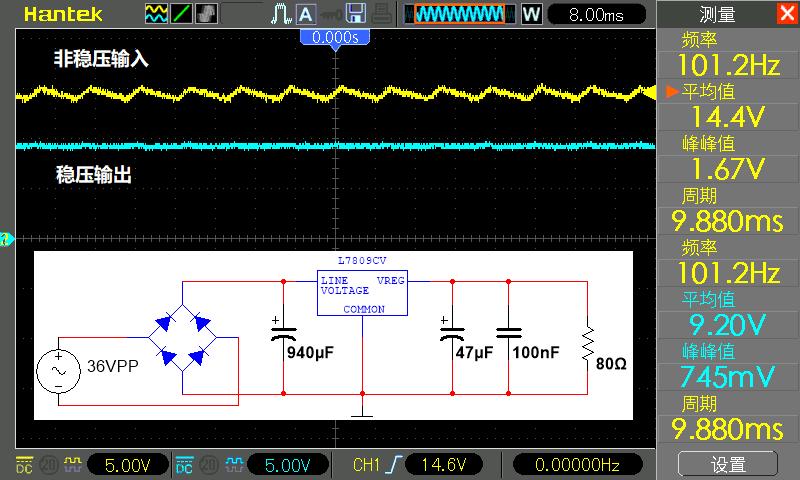Click the waveform display mode icon
The width and height of the screenshot is (800, 480).
pyautogui.click(x=156, y=14)
